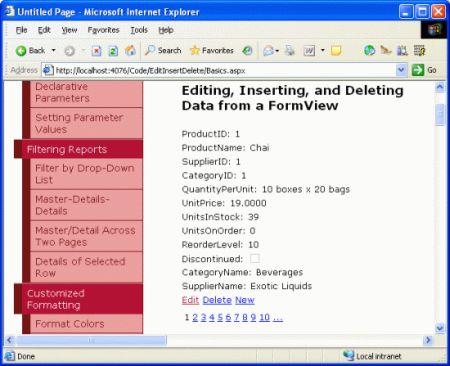This screenshot has height=366, width=450.
Task: Stop page loading with Stop icon
Action: point(96,51)
